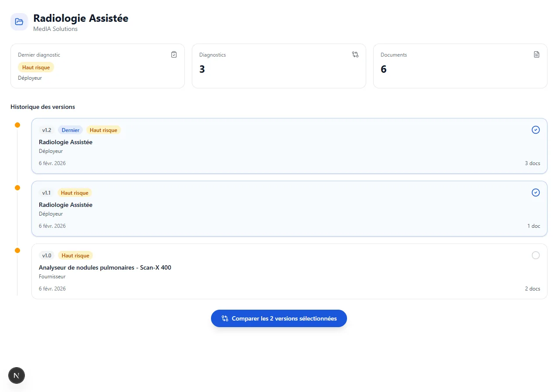
Task: Deselect the v1.1 version checkmark
Action: click(x=536, y=193)
